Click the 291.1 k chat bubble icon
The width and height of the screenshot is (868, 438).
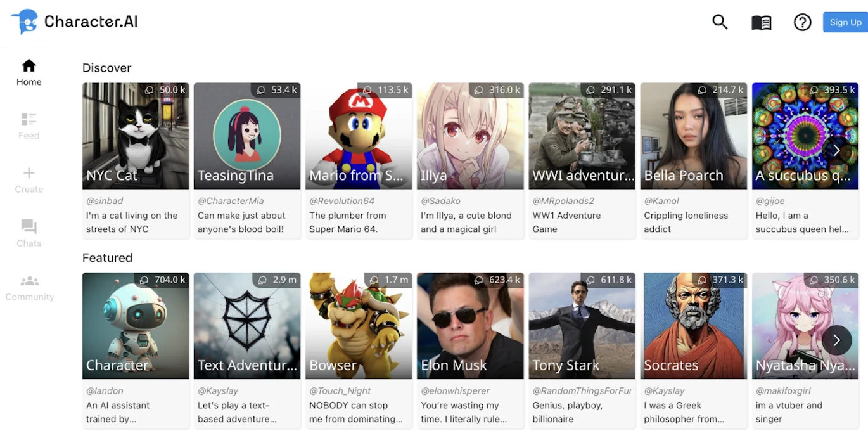click(x=590, y=90)
